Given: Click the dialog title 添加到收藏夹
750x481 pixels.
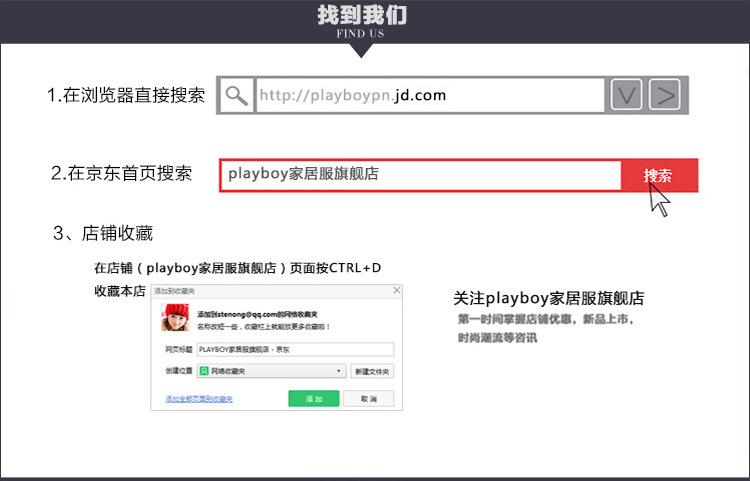Looking at the screenshot, I should pyautogui.click(x=174, y=291).
